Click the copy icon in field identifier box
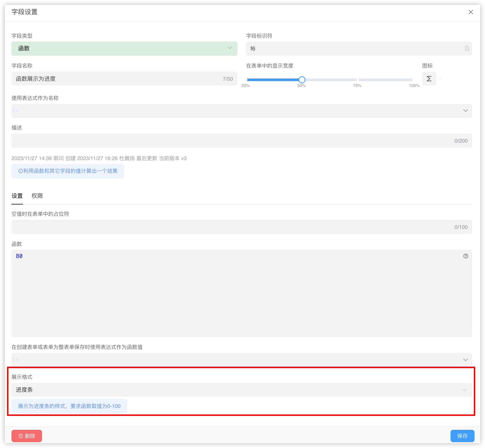Image resolution: width=485 pixels, height=448 pixels. click(467, 48)
